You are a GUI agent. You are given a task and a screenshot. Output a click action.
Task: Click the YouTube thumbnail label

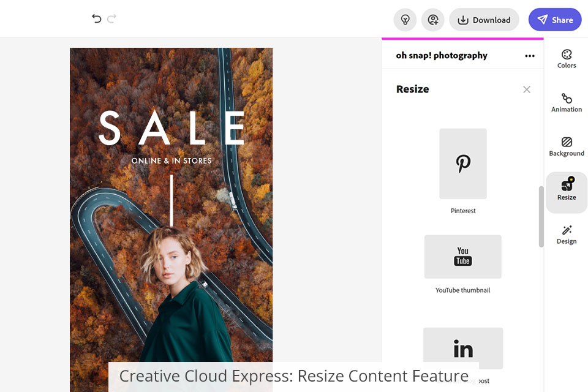tap(463, 290)
